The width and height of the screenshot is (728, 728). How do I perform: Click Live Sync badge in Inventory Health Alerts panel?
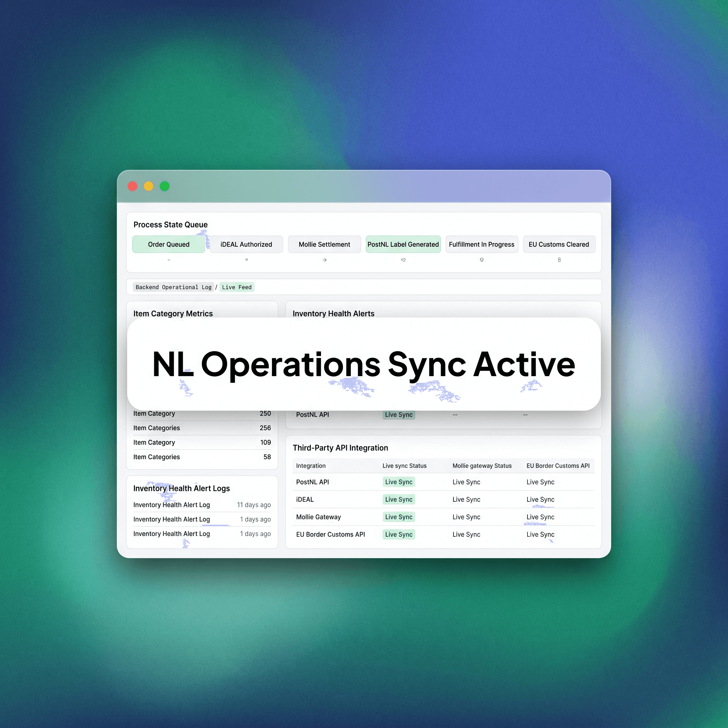point(399,414)
